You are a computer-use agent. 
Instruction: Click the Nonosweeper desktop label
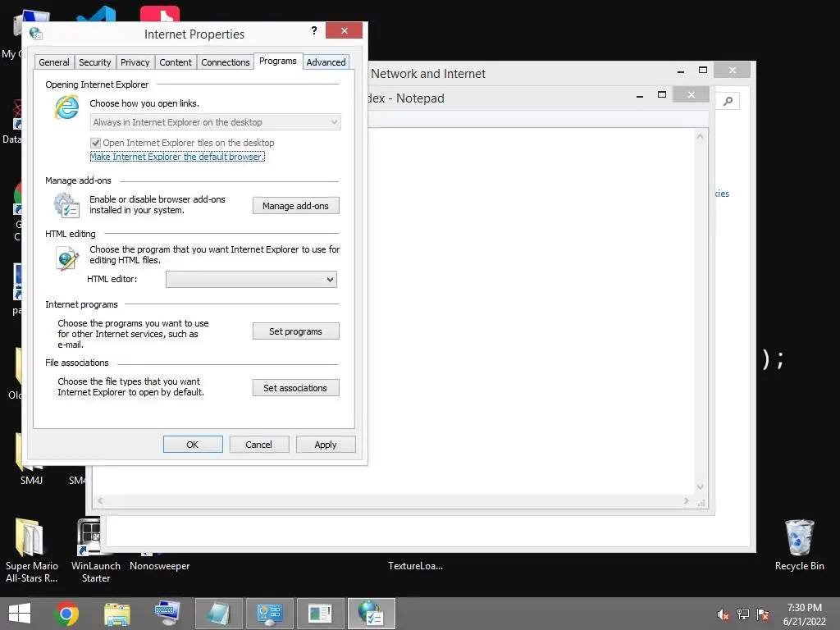[x=160, y=566]
